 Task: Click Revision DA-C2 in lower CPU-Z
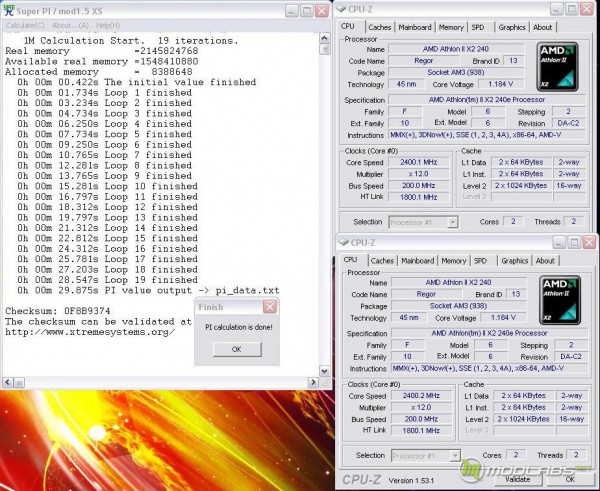point(571,357)
